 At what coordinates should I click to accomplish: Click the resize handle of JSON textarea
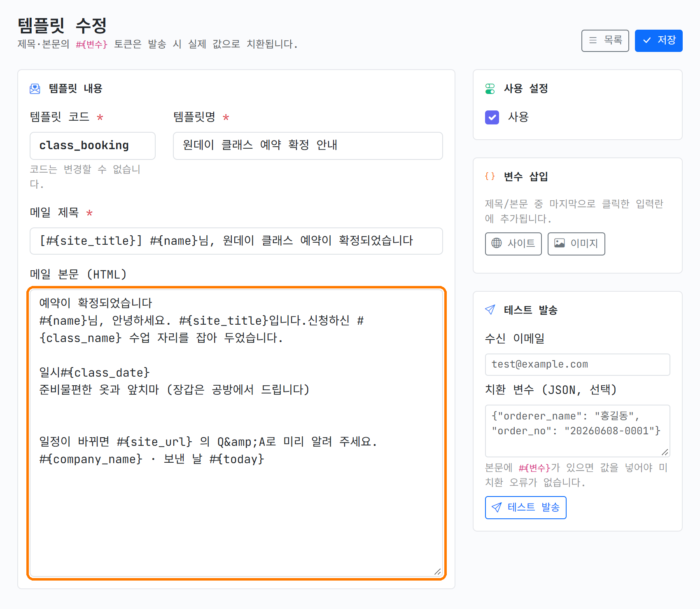[665, 452]
